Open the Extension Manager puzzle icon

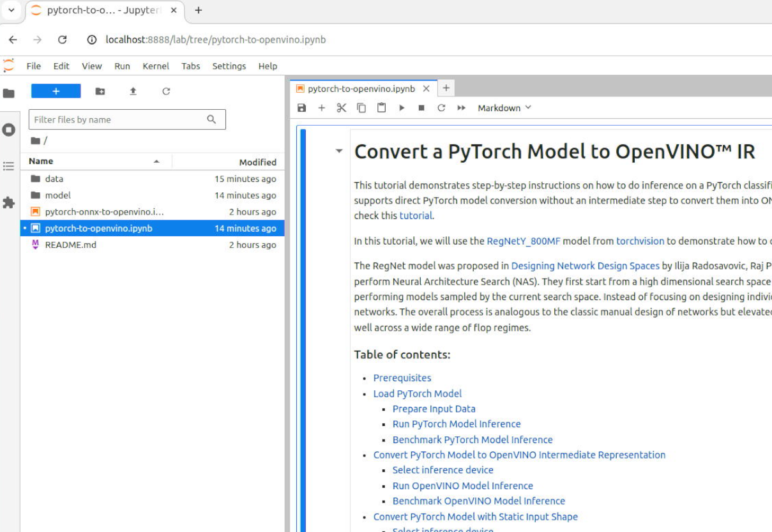[9, 203]
